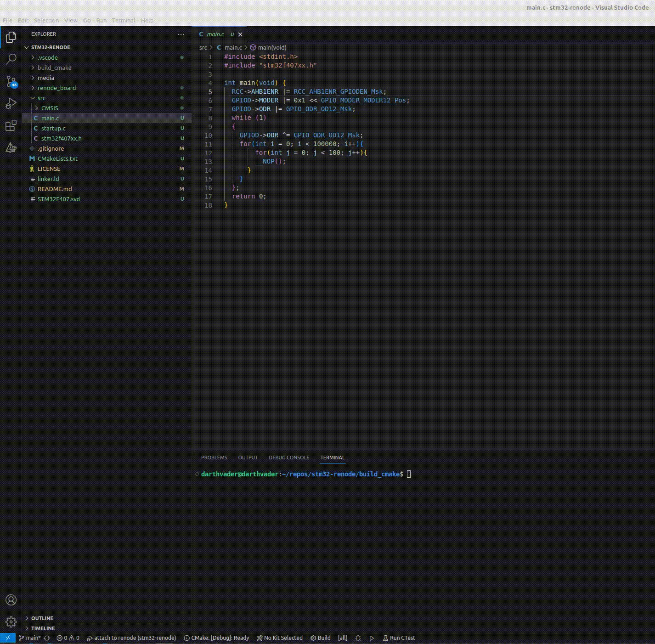655x644 pixels.
Task: Click the CMake Build button in status bar
Action: point(321,638)
